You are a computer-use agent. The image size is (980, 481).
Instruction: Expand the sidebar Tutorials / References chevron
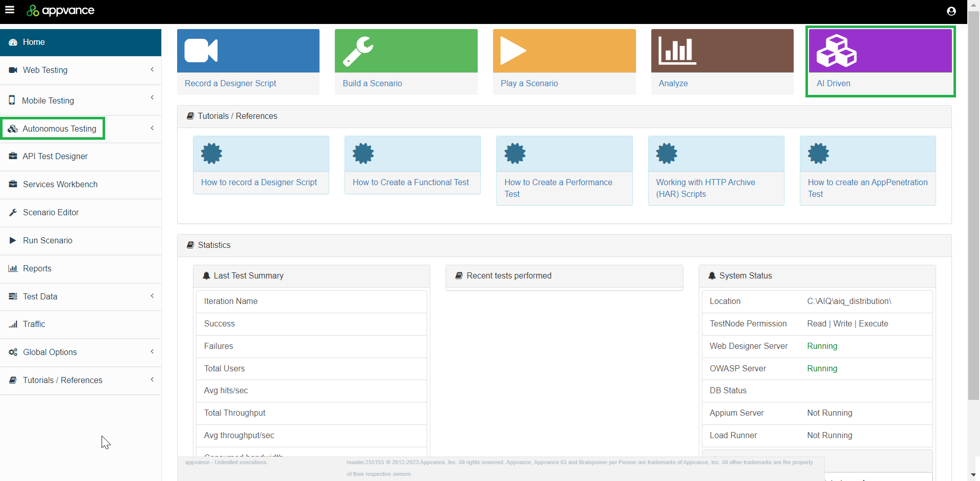pyautogui.click(x=152, y=379)
